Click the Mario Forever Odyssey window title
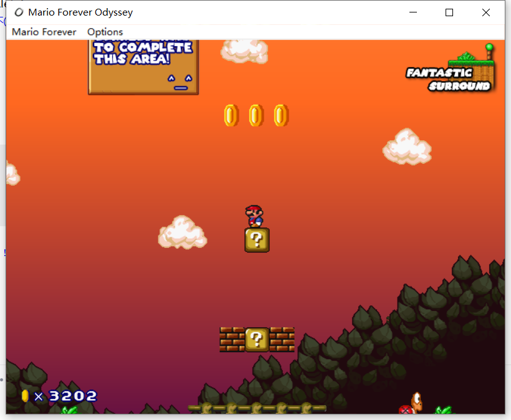This screenshot has height=420, width=511. coord(80,12)
